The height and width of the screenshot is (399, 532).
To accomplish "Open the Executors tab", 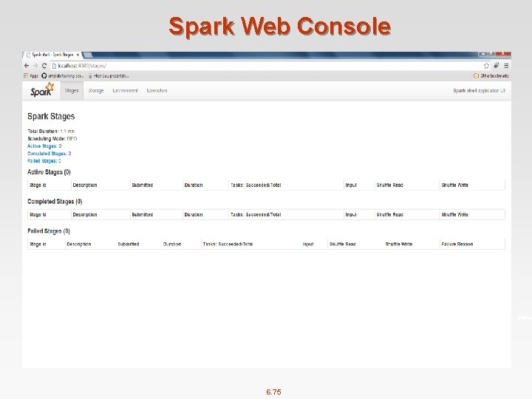I will 157,91.
